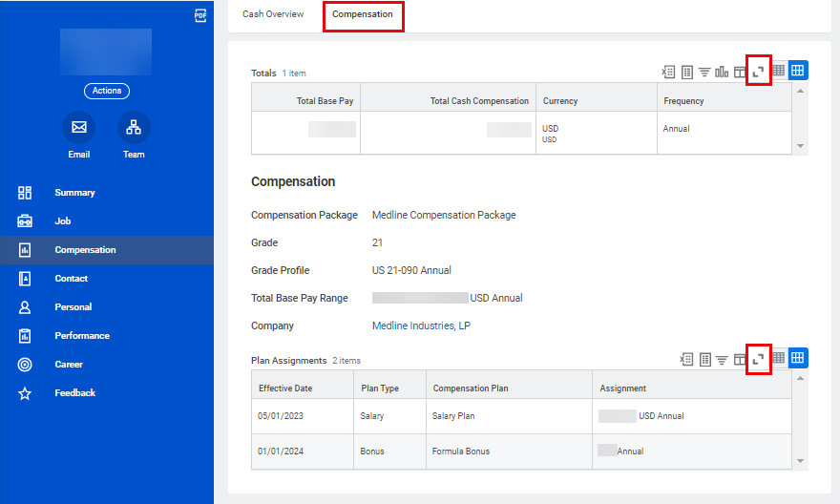Click the Total Base Pay column header

tap(325, 101)
